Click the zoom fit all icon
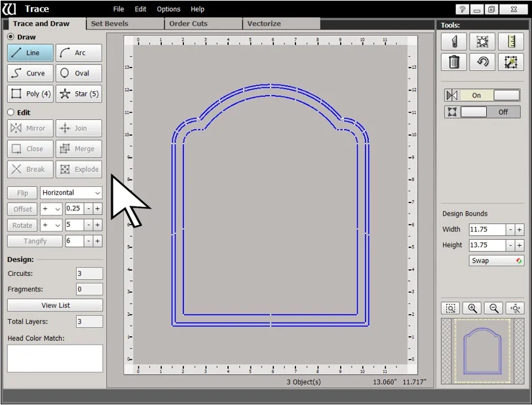This screenshot has height=405, width=532. click(x=515, y=308)
